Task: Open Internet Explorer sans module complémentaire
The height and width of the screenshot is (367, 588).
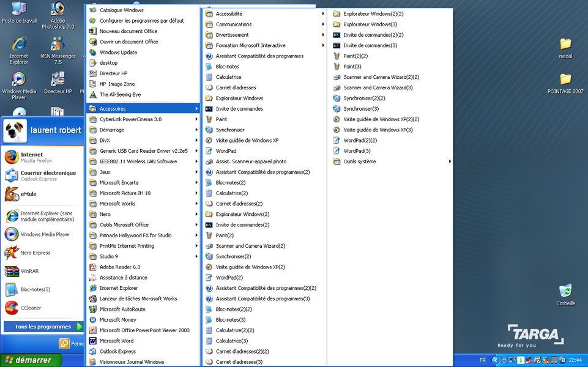Action: pos(42,216)
